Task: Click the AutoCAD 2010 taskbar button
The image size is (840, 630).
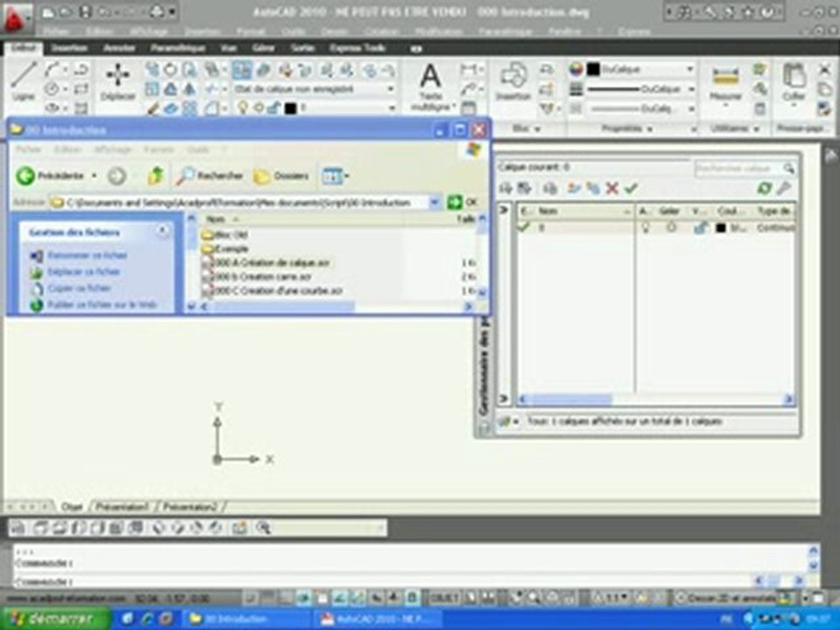Action: (x=378, y=619)
